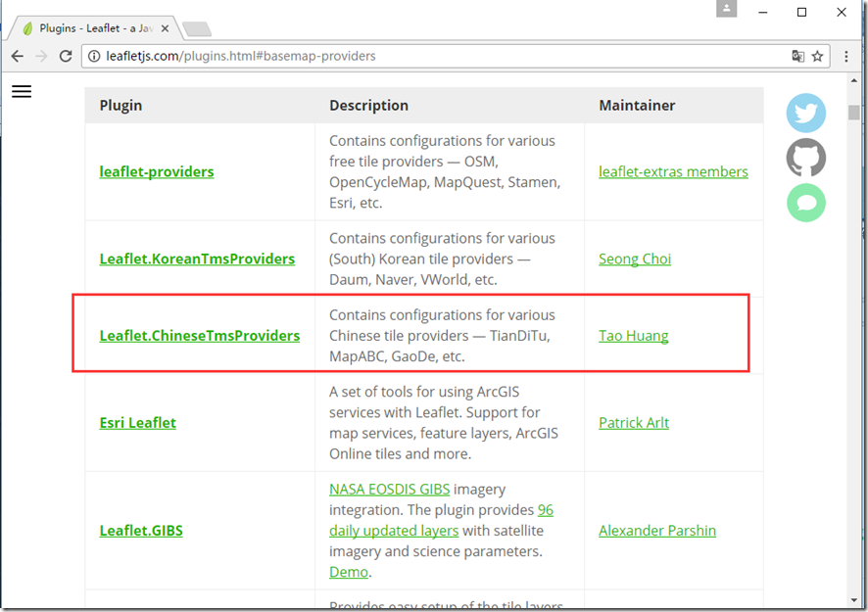Open the Esri Leaflet plugin link

pos(138,423)
